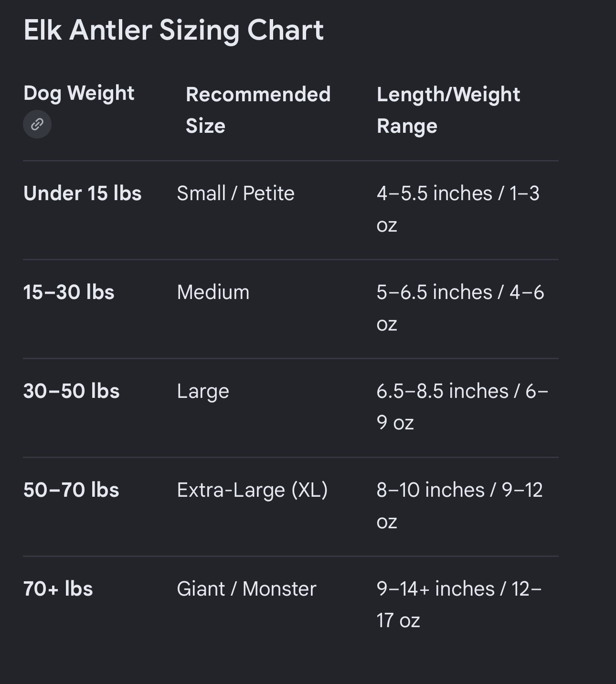The height and width of the screenshot is (684, 616).
Task: Click the Extra-Large (XL) size cell
Action: 252,491
